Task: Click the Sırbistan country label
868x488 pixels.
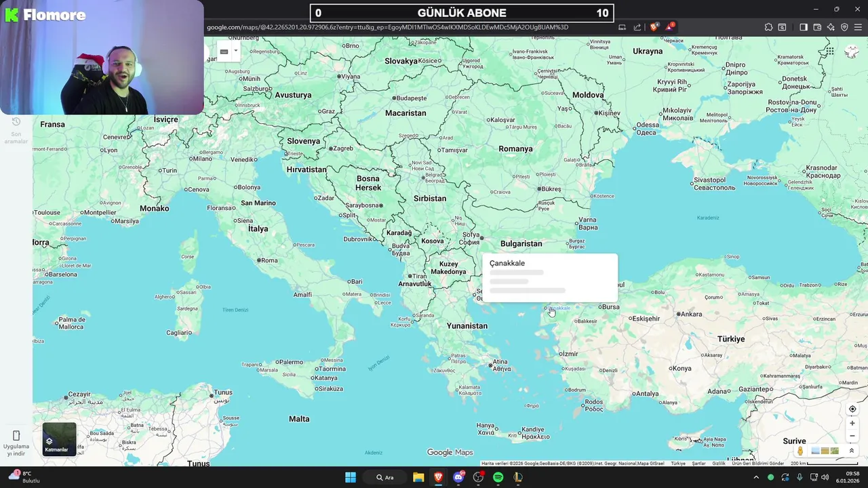Action: (430, 199)
